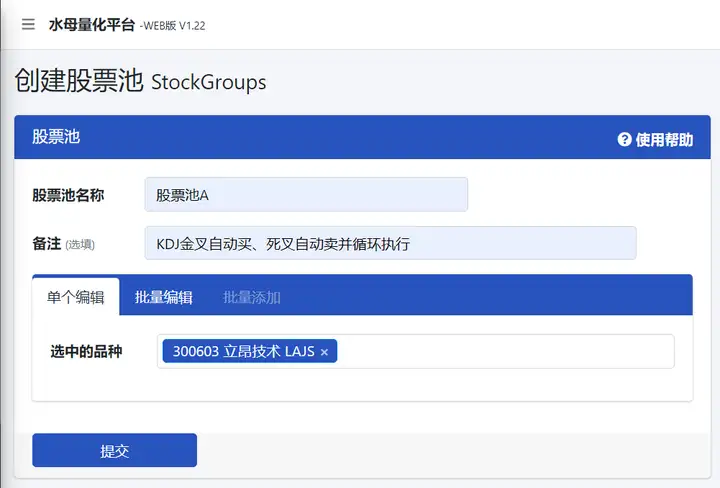This screenshot has width=720, height=488.
Task: Click into the 备注 remarks field
Action: [x=390, y=243]
